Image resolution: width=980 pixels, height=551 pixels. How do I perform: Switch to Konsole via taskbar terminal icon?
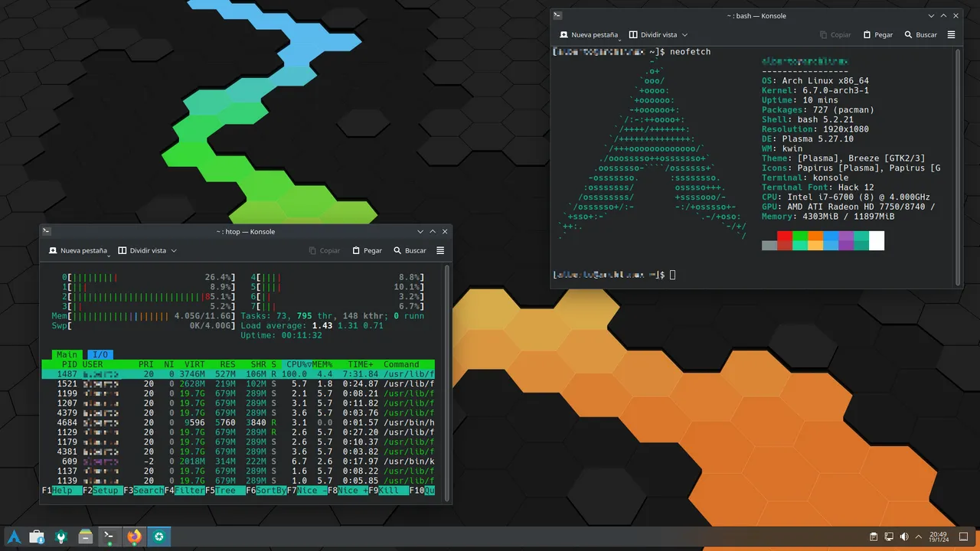pyautogui.click(x=110, y=537)
